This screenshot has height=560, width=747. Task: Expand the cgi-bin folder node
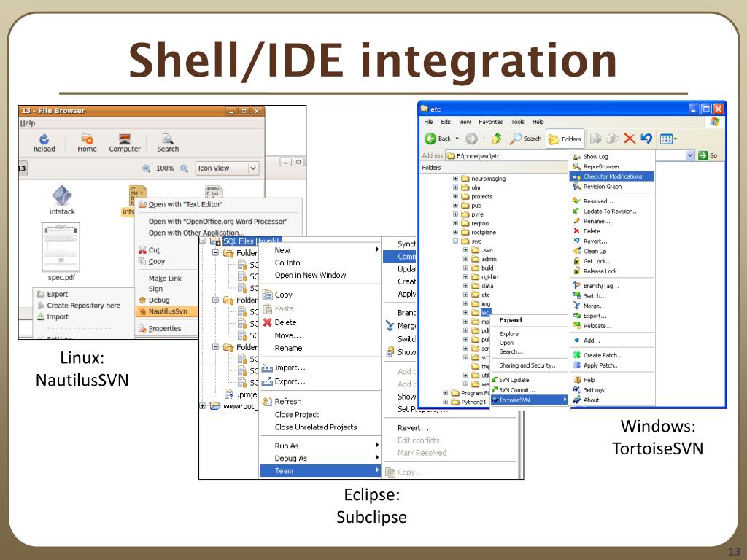pos(465,276)
